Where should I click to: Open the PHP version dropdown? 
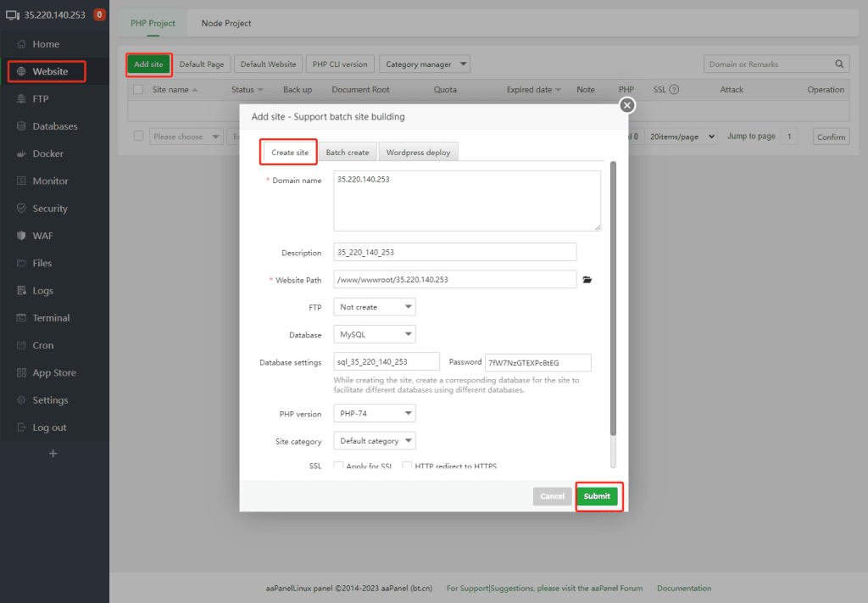pos(374,414)
